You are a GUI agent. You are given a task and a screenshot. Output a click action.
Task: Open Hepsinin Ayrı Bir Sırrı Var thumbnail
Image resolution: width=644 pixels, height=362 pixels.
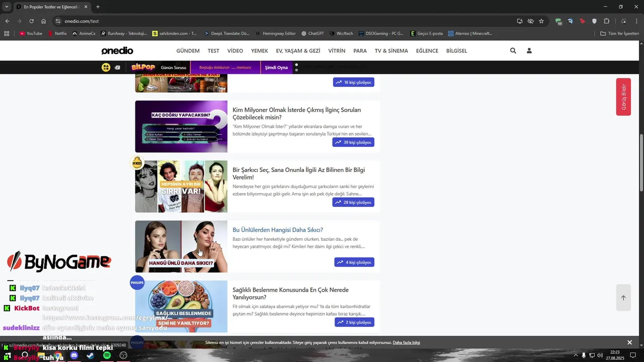pyautogui.click(x=181, y=187)
